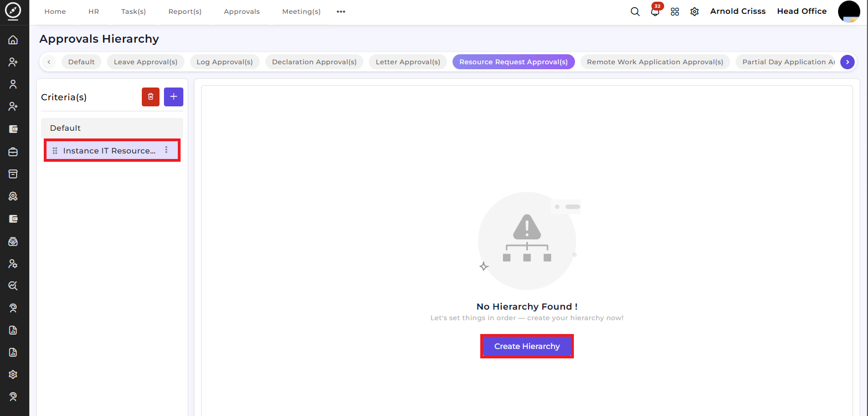
Task: Click Head Office branch label
Action: (x=802, y=11)
